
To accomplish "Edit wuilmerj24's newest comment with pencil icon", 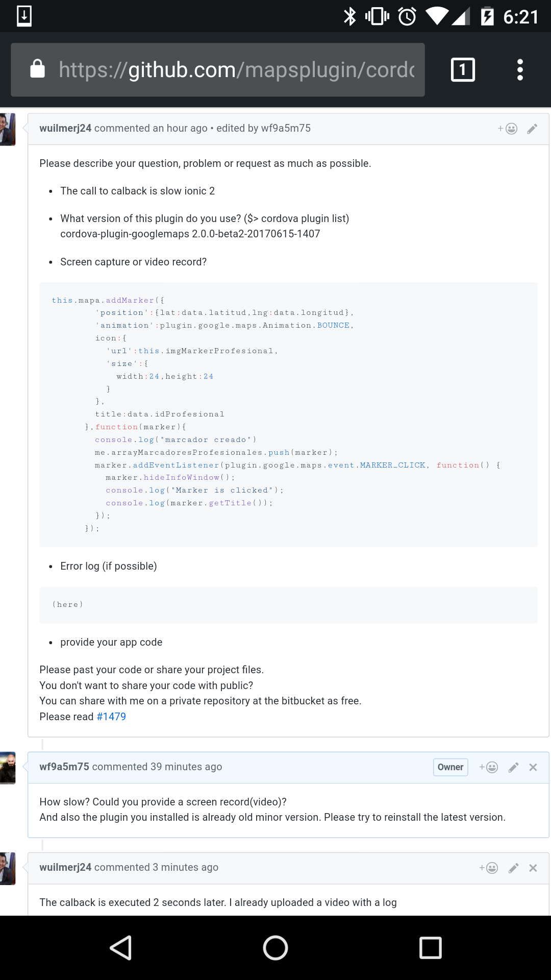I will pos(513,867).
